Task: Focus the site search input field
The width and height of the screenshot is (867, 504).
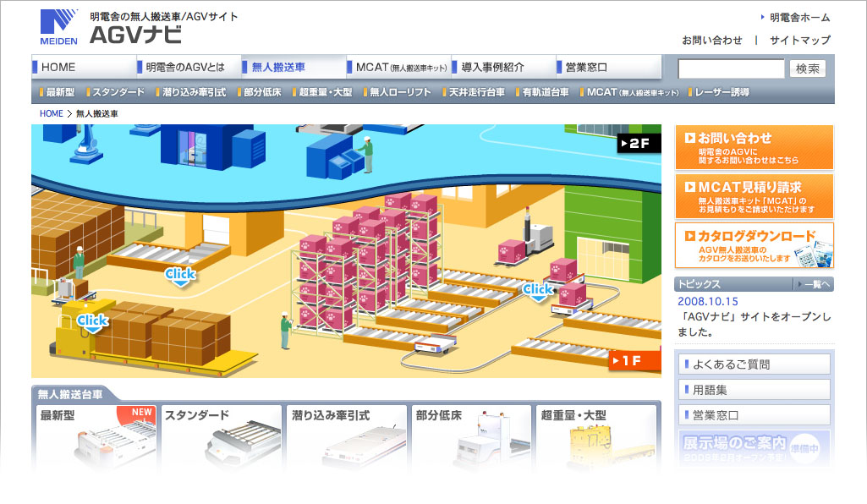Action: [731, 68]
